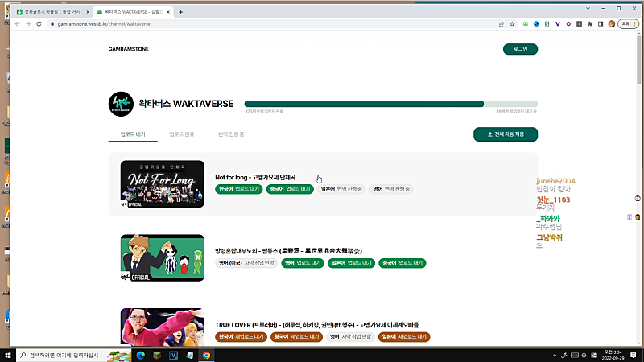
Task: Click the share page icon in address bar
Action: coord(501,24)
